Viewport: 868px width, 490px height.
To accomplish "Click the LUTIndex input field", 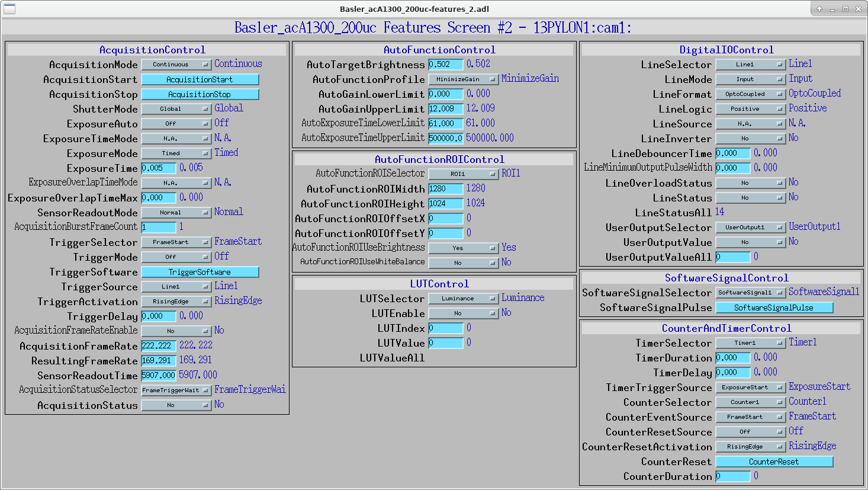I will (446, 328).
